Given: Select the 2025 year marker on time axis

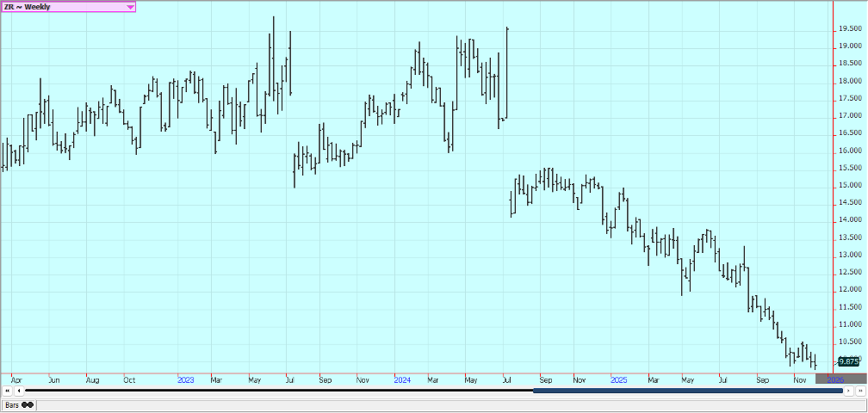Looking at the screenshot, I should coord(618,379).
